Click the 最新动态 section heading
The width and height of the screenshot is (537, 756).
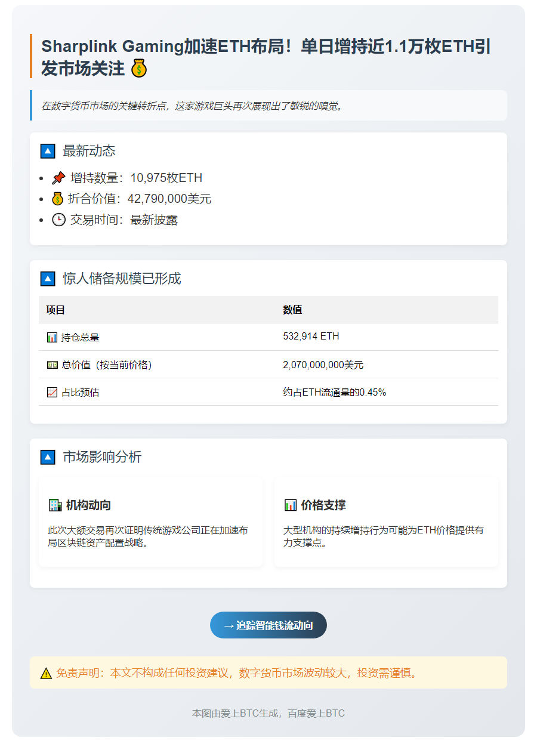pos(89,151)
